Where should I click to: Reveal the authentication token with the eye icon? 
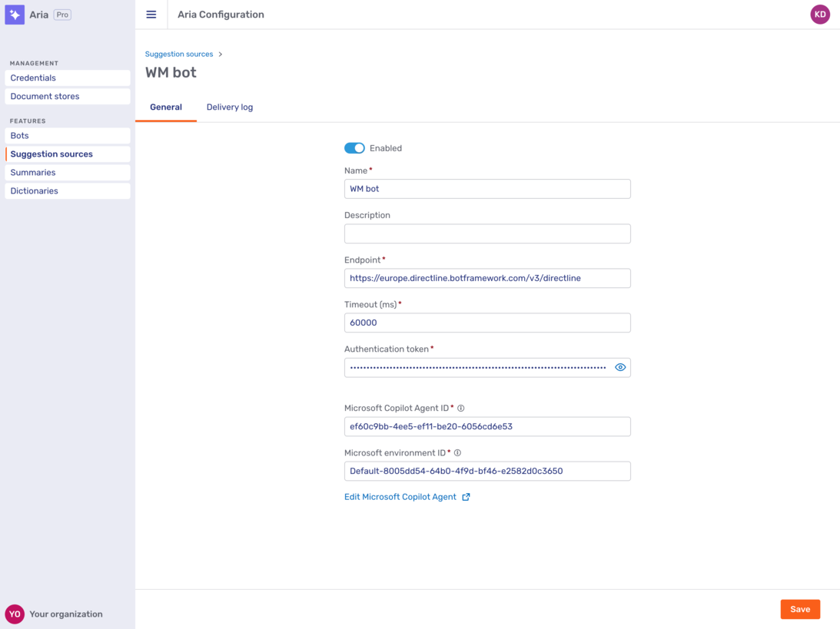pos(620,367)
